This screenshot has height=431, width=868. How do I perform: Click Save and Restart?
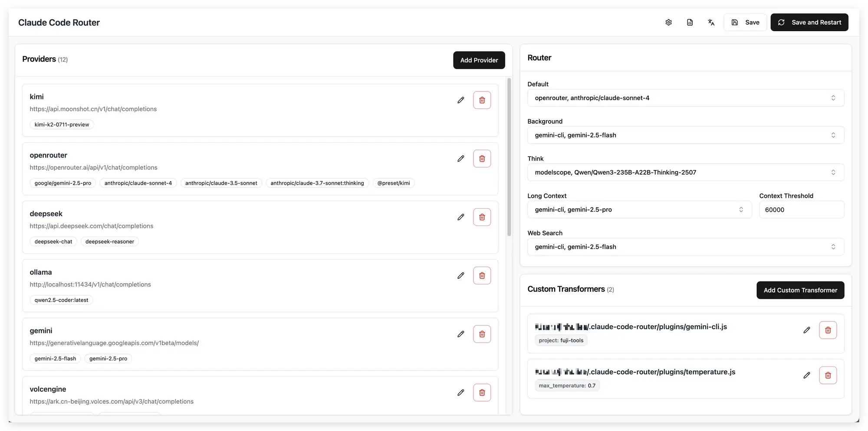tap(809, 22)
